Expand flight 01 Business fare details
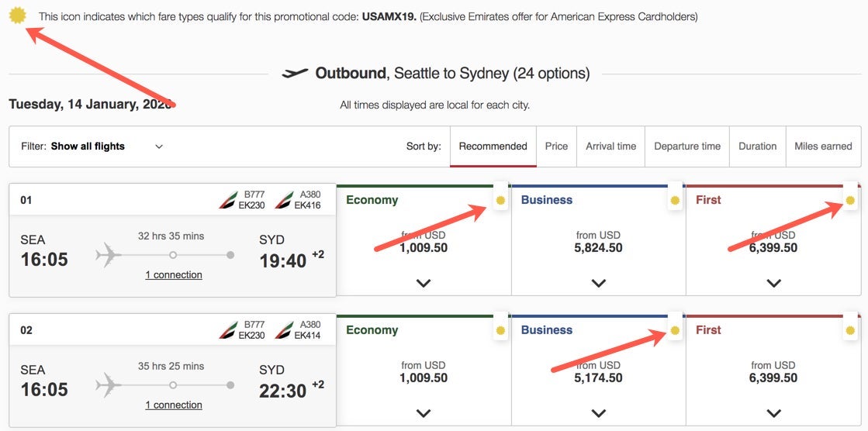The image size is (868, 431). [598, 283]
